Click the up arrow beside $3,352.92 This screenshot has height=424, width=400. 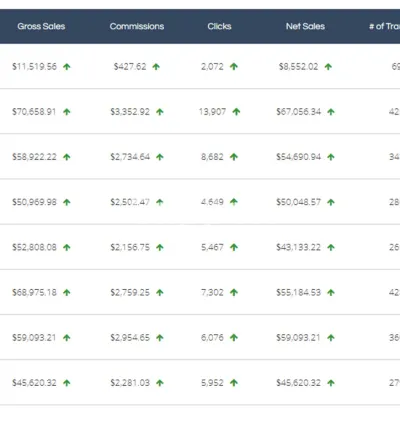(x=160, y=112)
